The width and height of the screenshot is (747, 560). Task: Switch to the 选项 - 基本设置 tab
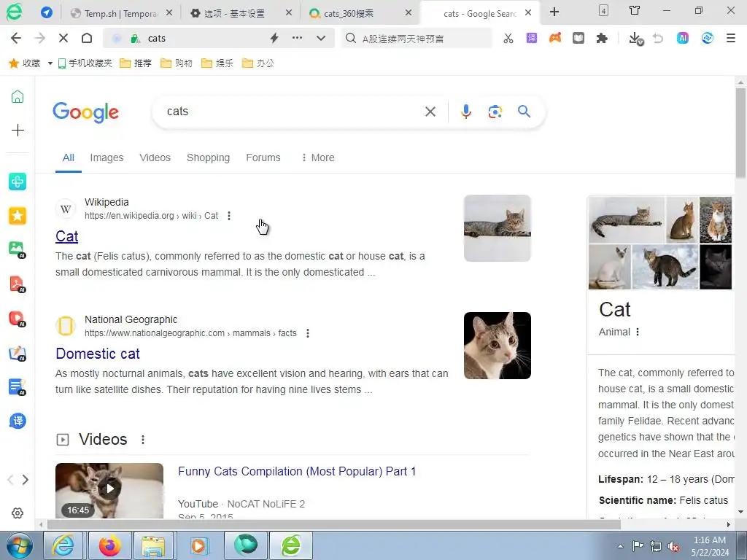coord(234,13)
